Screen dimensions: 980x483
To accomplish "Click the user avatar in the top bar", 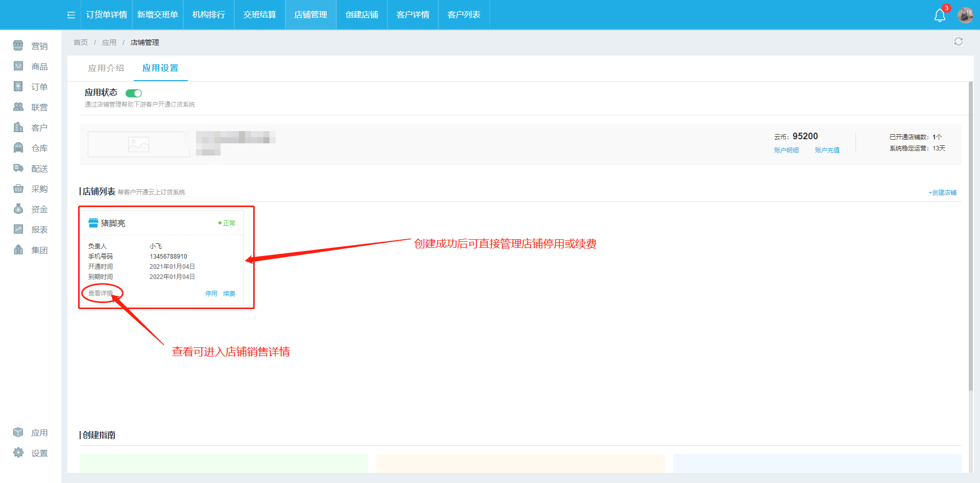I will pyautogui.click(x=966, y=15).
